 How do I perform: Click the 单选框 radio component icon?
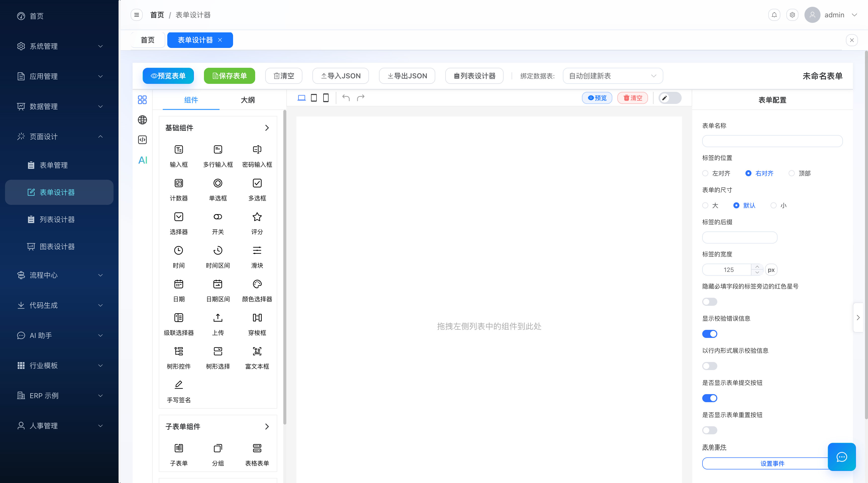pyautogui.click(x=218, y=183)
